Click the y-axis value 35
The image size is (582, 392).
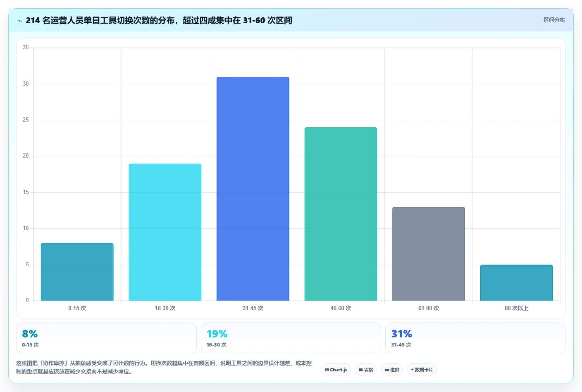click(x=26, y=48)
